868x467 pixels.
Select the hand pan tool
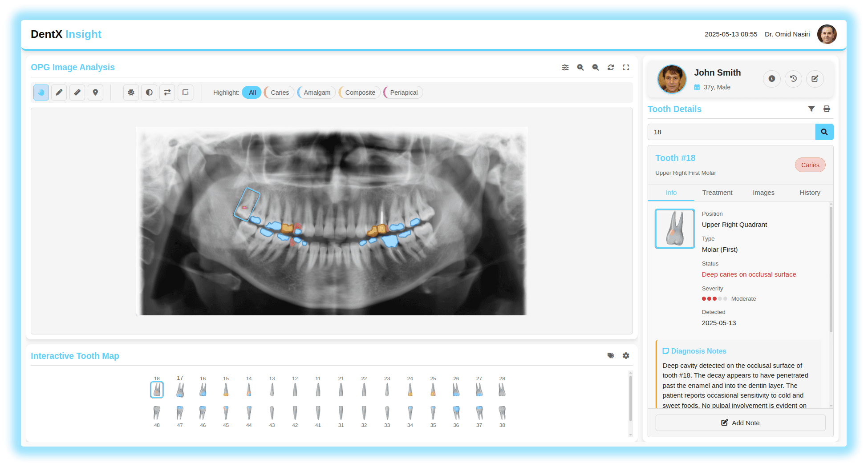click(41, 93)
